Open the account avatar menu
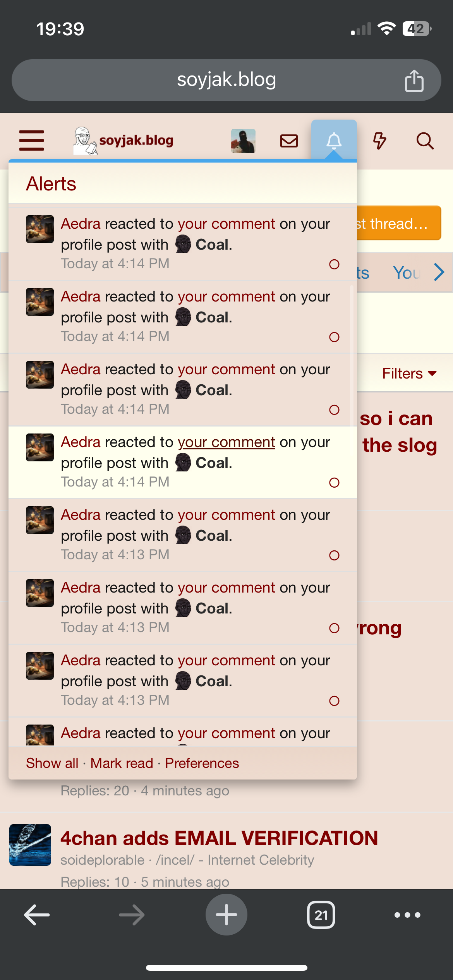 coord(243,141)
